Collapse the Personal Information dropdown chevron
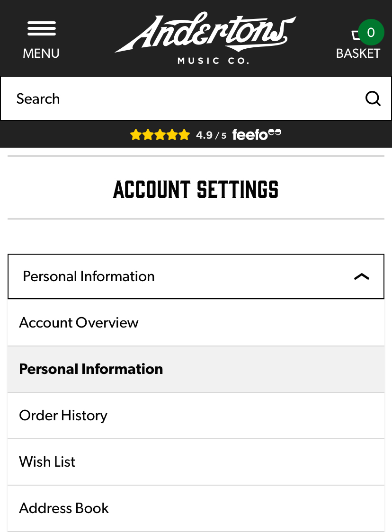The height and width of the screenshot is (532, 392). [x=361, y=276]
